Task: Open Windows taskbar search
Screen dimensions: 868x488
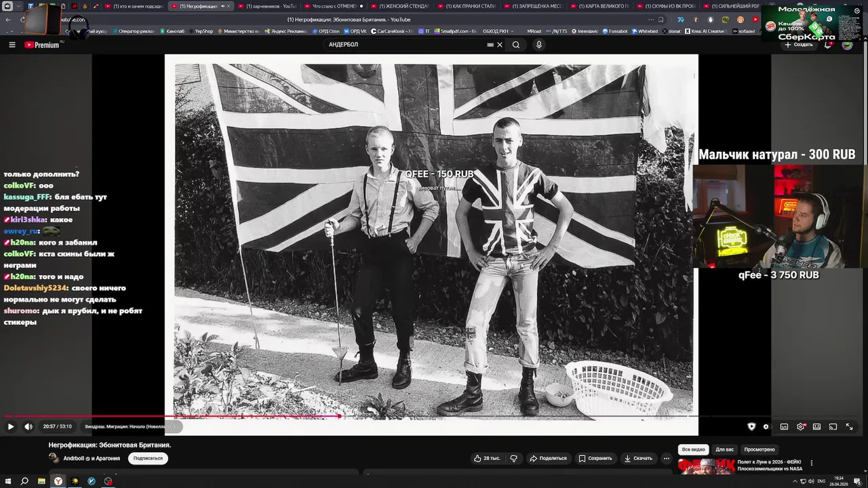Action: (x=25, y=481)
